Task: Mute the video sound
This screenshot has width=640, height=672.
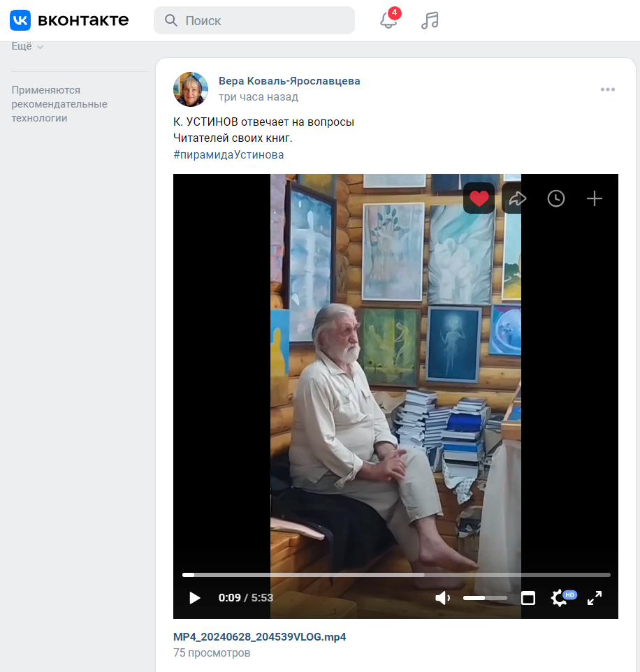Action: coord(442,598)
